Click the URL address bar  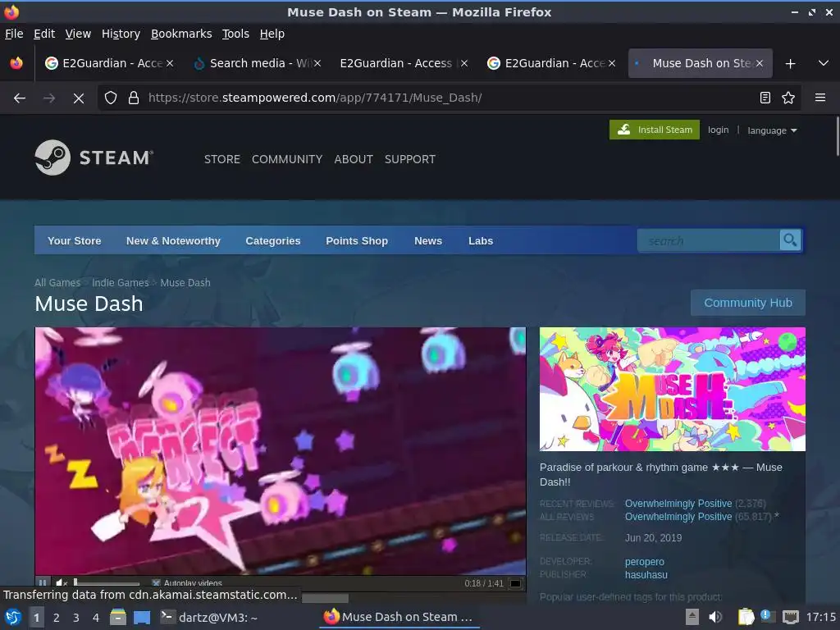click(x=450, y=98)
